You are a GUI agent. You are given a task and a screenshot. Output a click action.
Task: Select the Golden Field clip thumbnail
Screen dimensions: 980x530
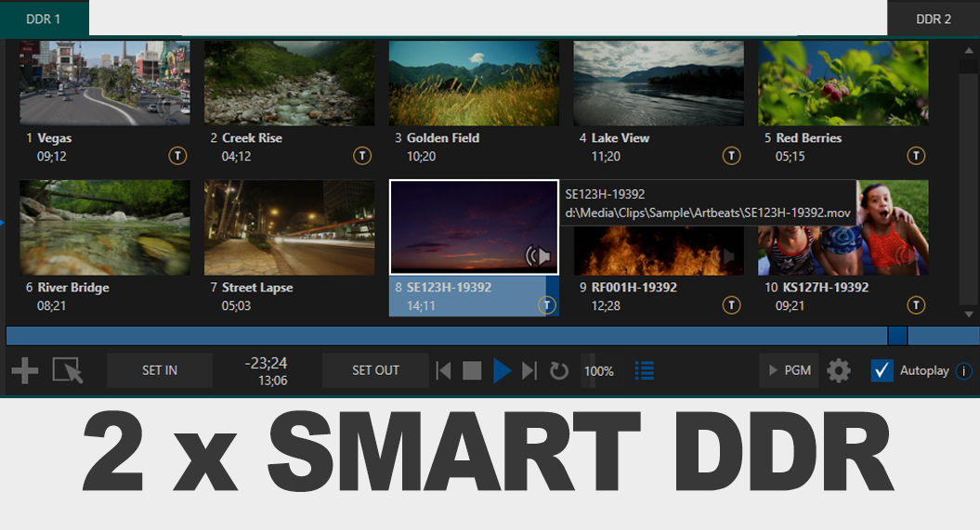coord(474,84)
